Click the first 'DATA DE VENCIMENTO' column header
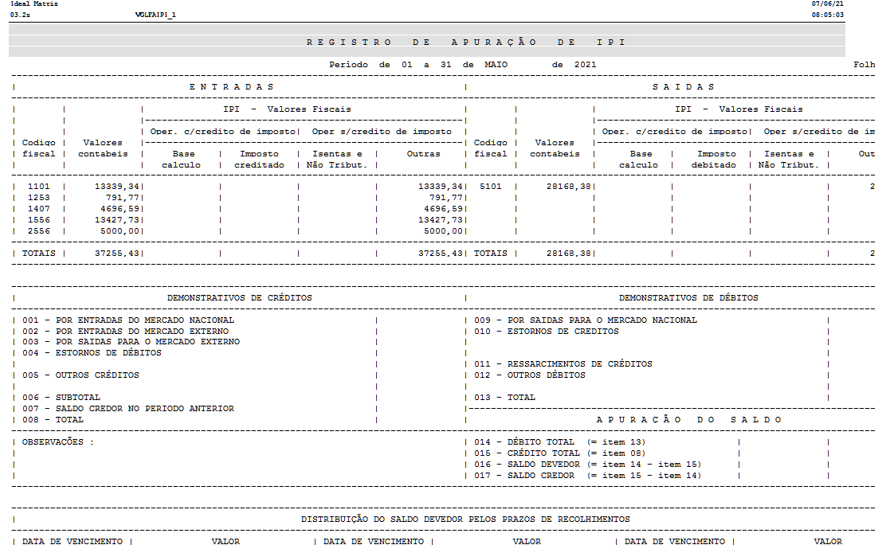 coord(72,541)
